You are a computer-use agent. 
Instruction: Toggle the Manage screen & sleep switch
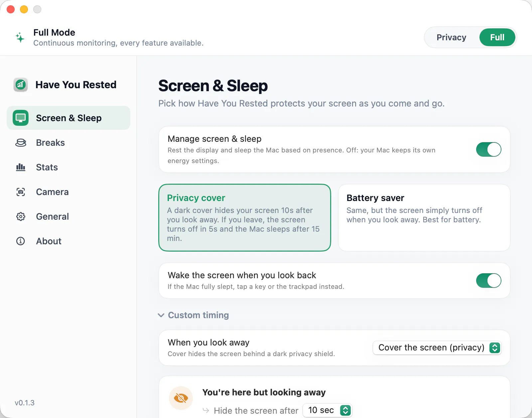[488, 149]
